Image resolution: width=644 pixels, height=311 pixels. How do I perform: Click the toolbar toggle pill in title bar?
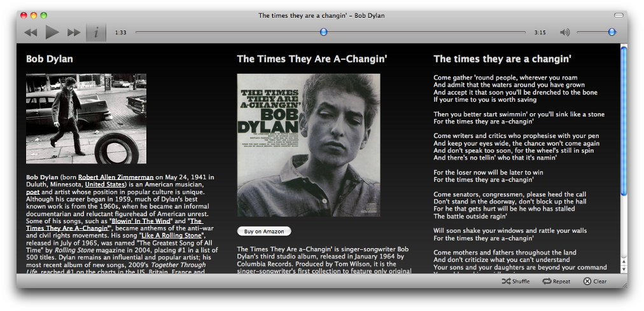[x=619, y=16]
